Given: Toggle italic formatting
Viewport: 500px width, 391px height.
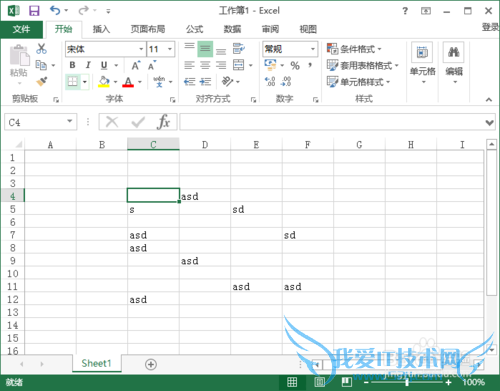Looking at the screenshot, I should [88, 65].
